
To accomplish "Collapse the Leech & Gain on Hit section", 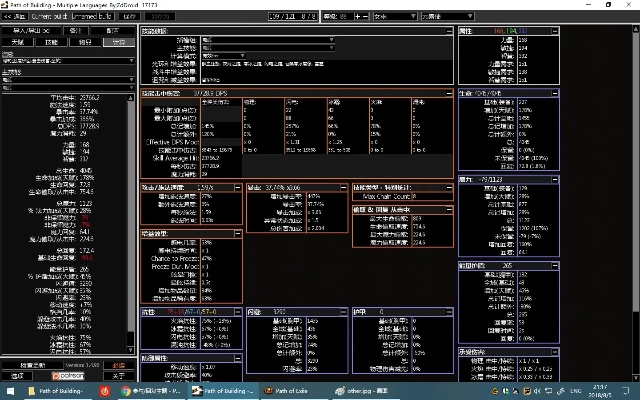I will click(x=449, y=209).
